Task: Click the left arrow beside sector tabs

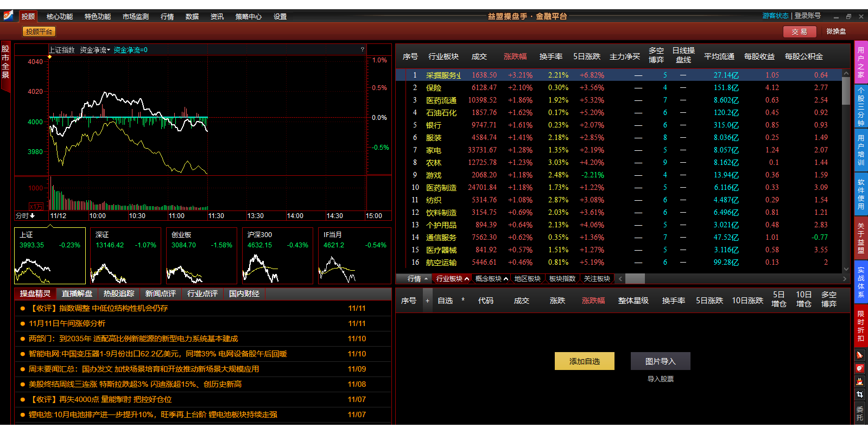Action: coord(620,279)
